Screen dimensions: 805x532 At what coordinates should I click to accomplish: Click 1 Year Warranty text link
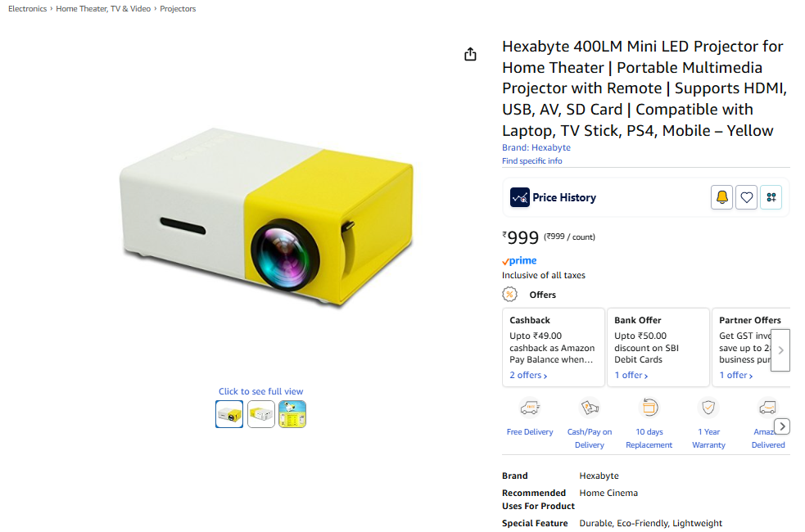click(x=708, y=438)
